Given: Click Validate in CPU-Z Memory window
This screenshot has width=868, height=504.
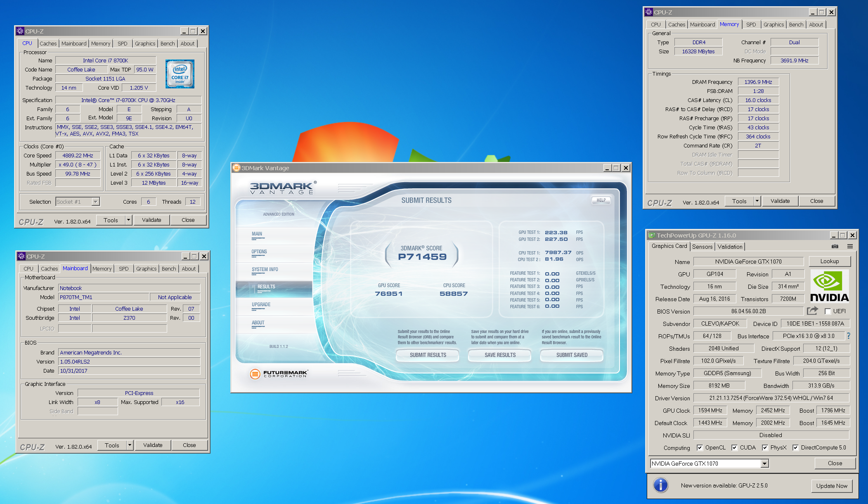Looking at the screenshot, I should (x=780, y=201).
